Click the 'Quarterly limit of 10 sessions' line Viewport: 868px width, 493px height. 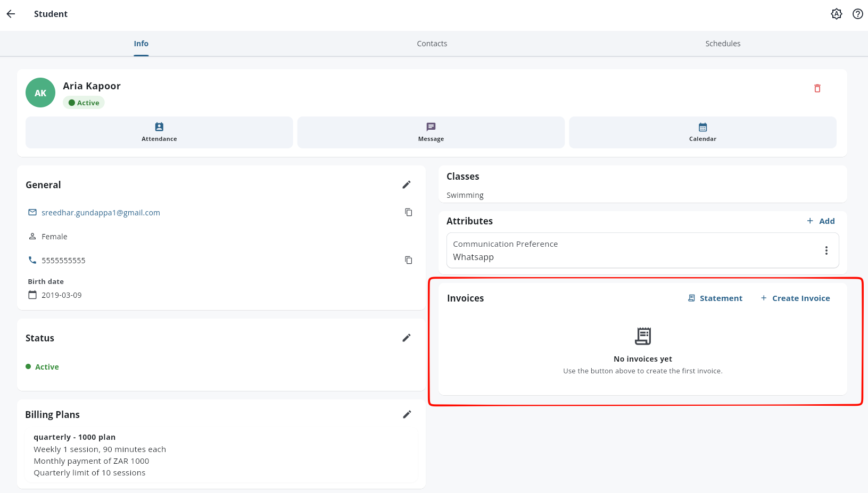click(x=89, y=473)
